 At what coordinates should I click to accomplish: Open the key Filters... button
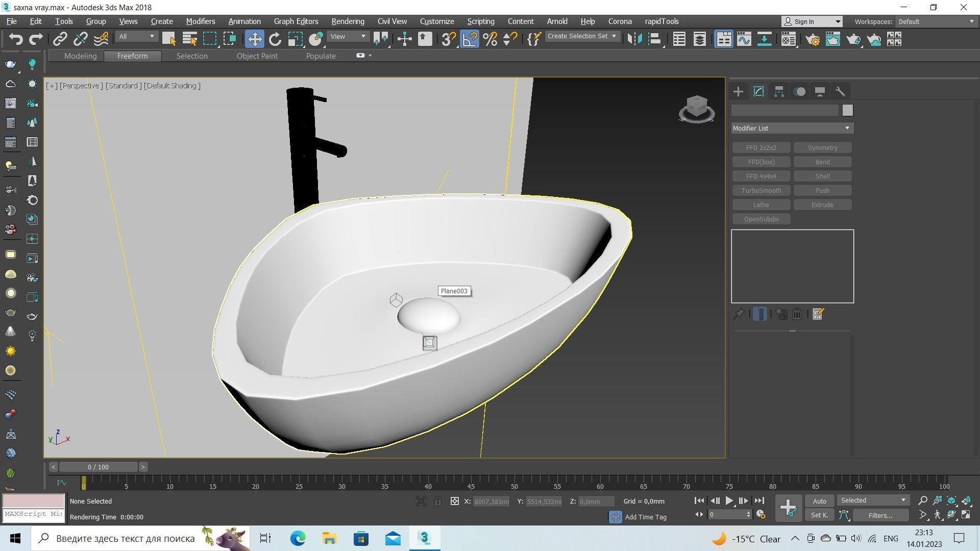point(880,515)
